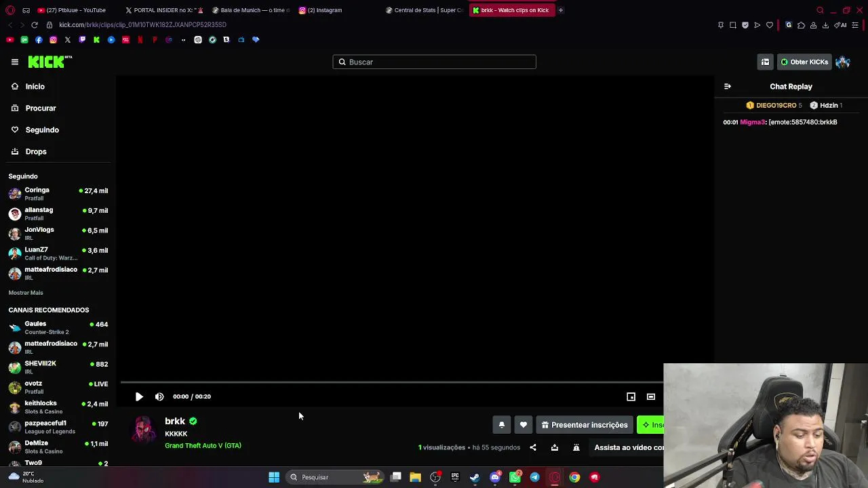This screenshot has height=488, width=868.
Task: Open ovotz recommended channel
Action: 58,387
